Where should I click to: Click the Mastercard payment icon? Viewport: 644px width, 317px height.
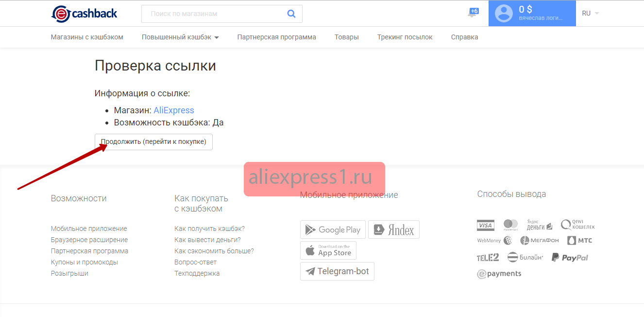pos(510,225)
